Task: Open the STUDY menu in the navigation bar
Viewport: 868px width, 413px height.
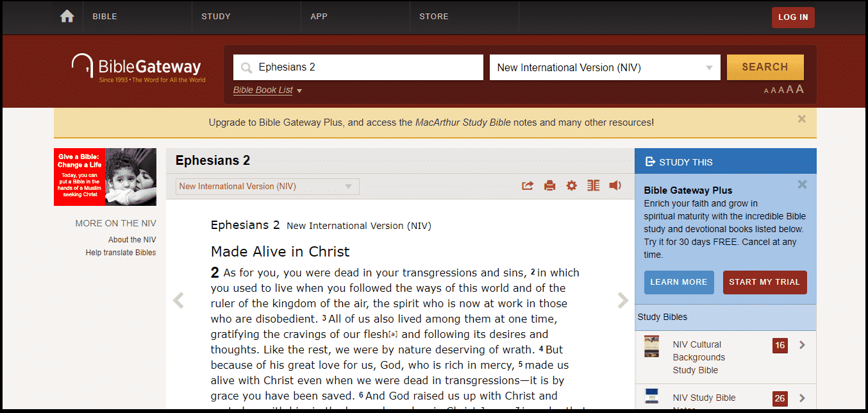Action: click(216, 16)
